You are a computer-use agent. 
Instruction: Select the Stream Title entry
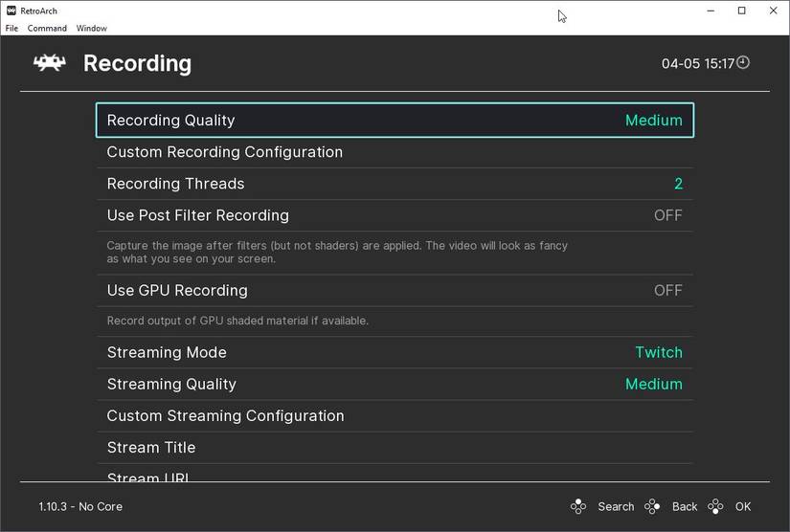click(x=151, y=447)
